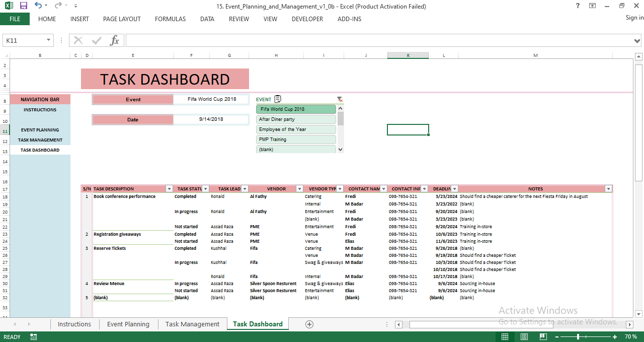Open the FILE menu
Image resolution: width=644 pixels, height=342 pixels.
[15, 19]
